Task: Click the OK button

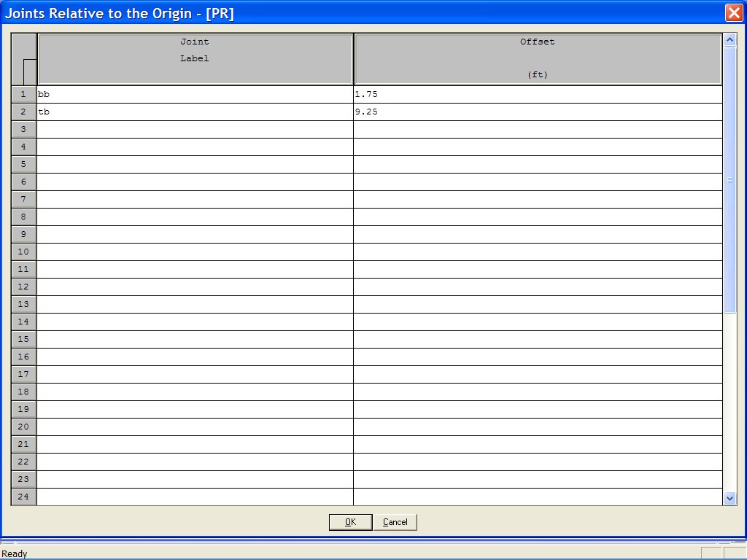Action: [350, 522]
